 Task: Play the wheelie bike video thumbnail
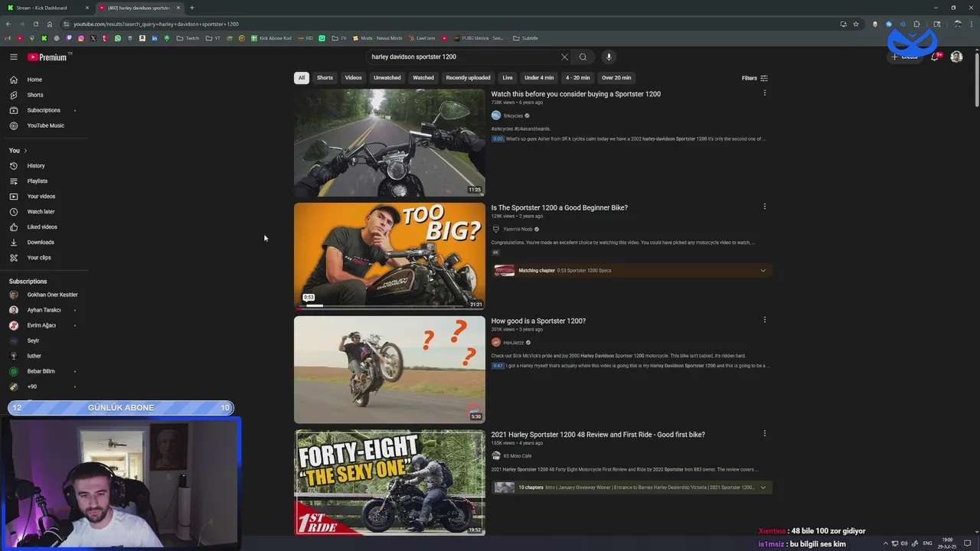click(x=389, y=370)
